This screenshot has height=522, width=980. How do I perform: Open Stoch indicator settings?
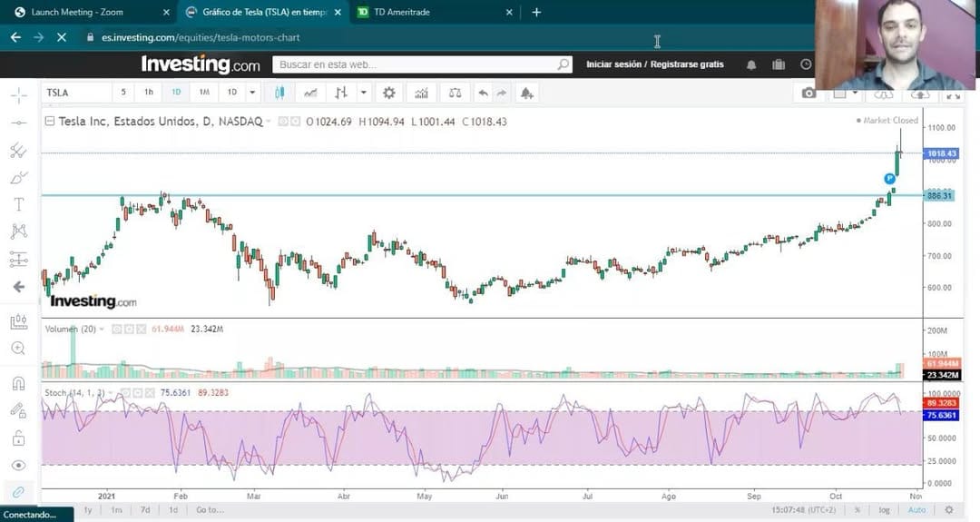(137, 392)
